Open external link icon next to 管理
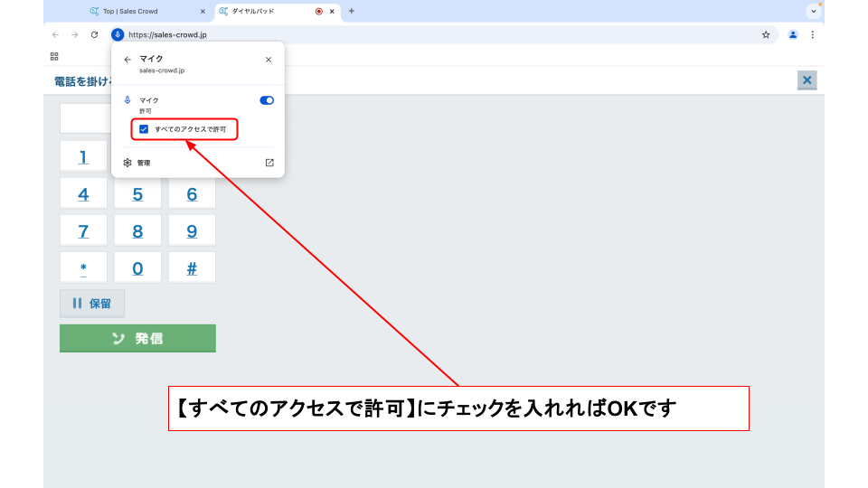868x488 pixels. pos(269,163)
